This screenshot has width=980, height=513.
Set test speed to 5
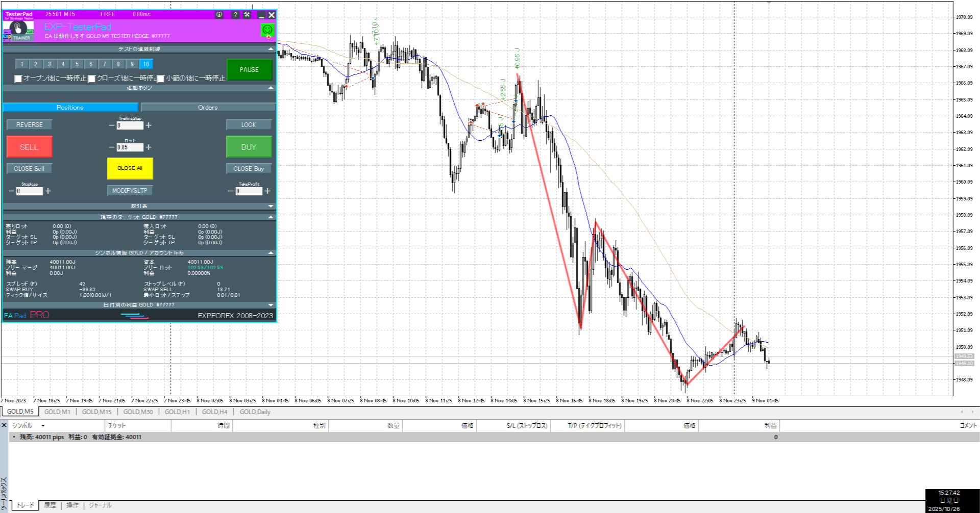coord(77,64)
